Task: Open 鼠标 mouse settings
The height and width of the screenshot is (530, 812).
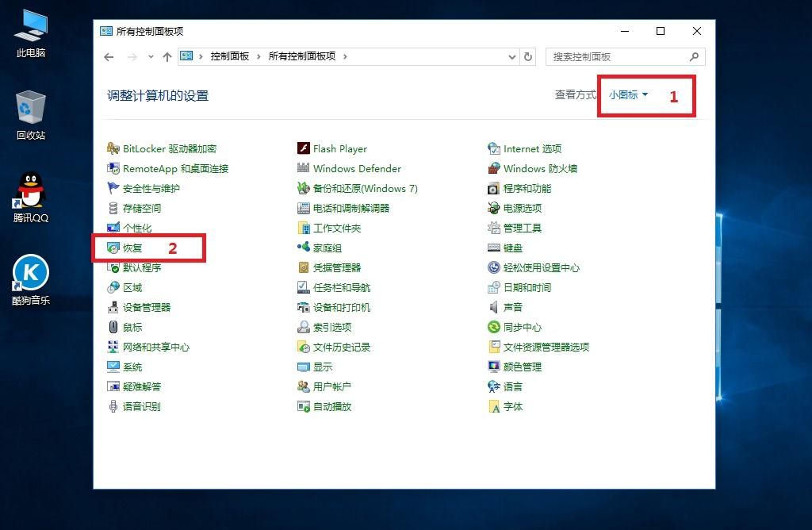Action: pyautogui.click(x=131, y=327)
